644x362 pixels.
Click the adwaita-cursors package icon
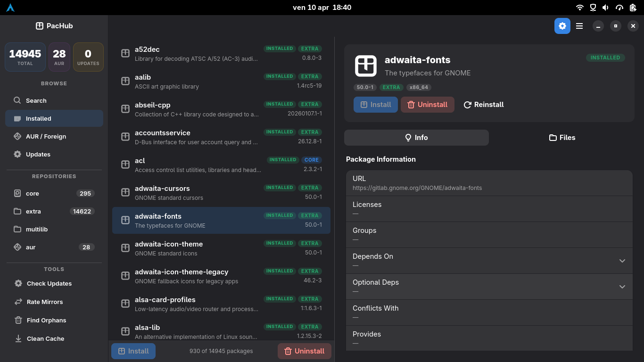[125, 192]
